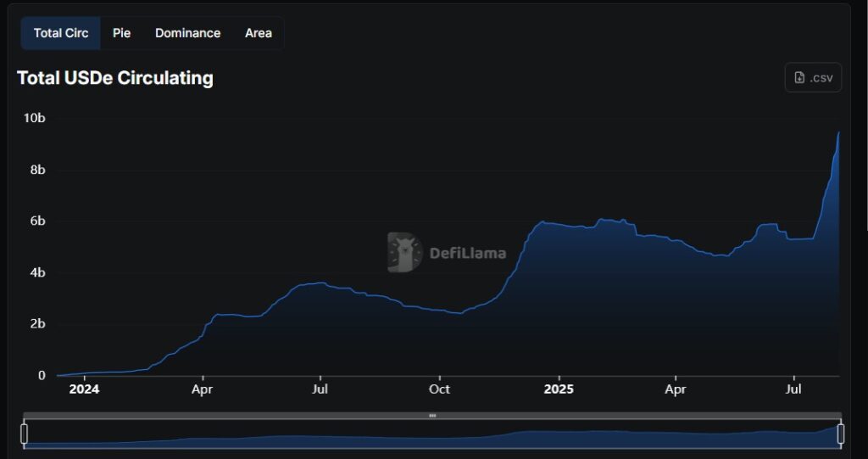Download chart data as .csv
The image size is (868, 459).
click(813, 77)
